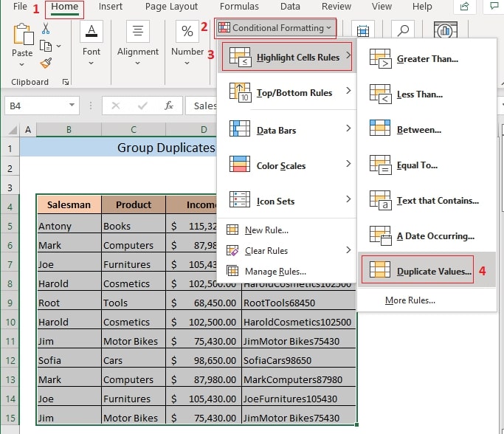The image size is (504, 434).
Task: Open the Icon Sets submenu
Action: (x=287, y=201)
